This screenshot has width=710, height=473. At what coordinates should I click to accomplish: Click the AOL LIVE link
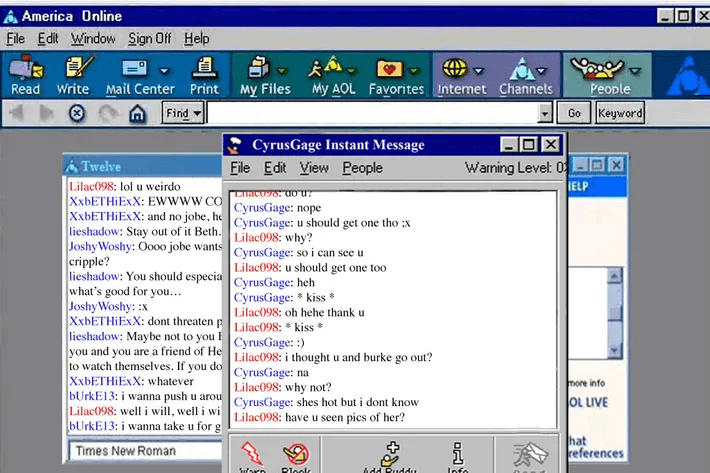[x=588, y=402]
